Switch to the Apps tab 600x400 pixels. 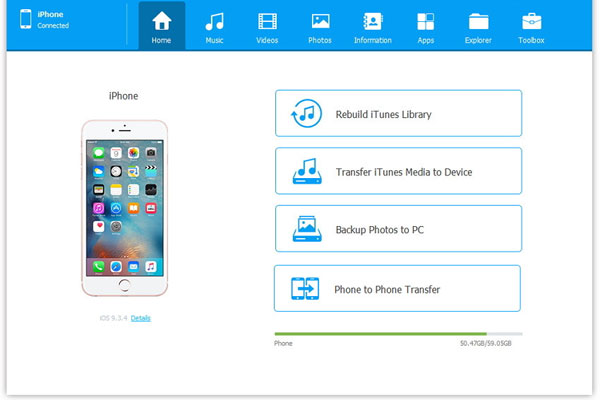(426, 26)
